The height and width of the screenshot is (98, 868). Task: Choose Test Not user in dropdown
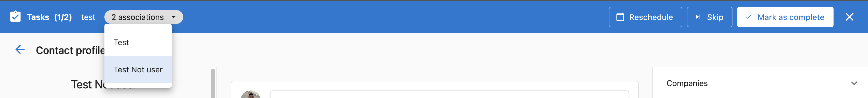[138, 69]
